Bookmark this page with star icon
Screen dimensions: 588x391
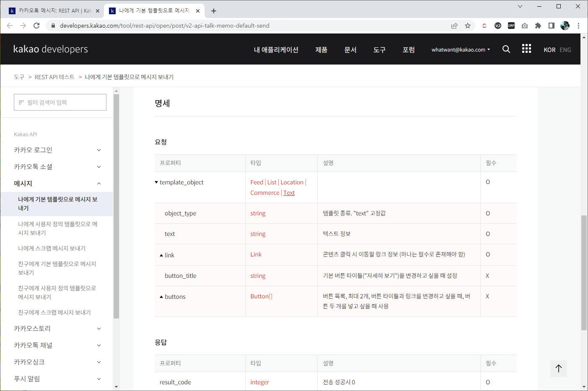tap(468, 26)
